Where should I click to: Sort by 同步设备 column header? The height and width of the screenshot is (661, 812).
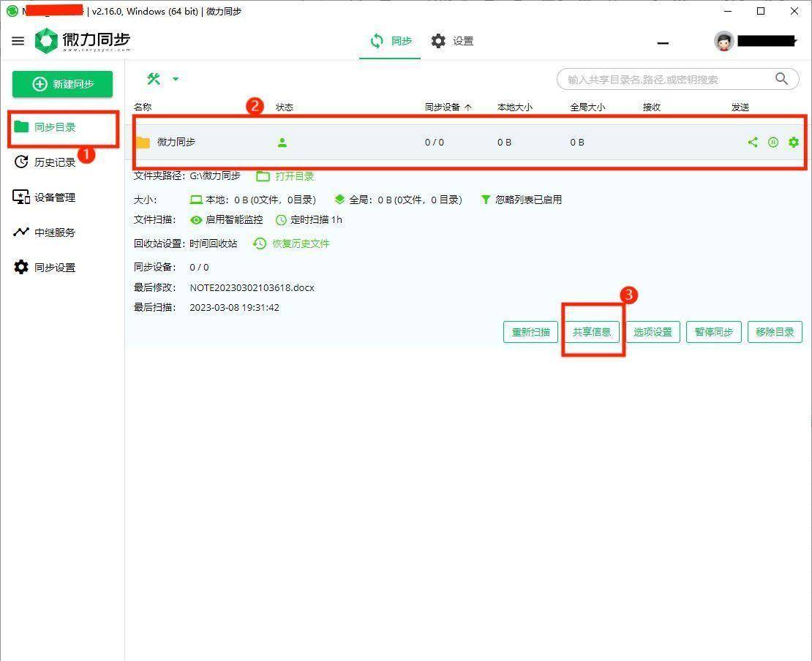click(x=448, y=107)
